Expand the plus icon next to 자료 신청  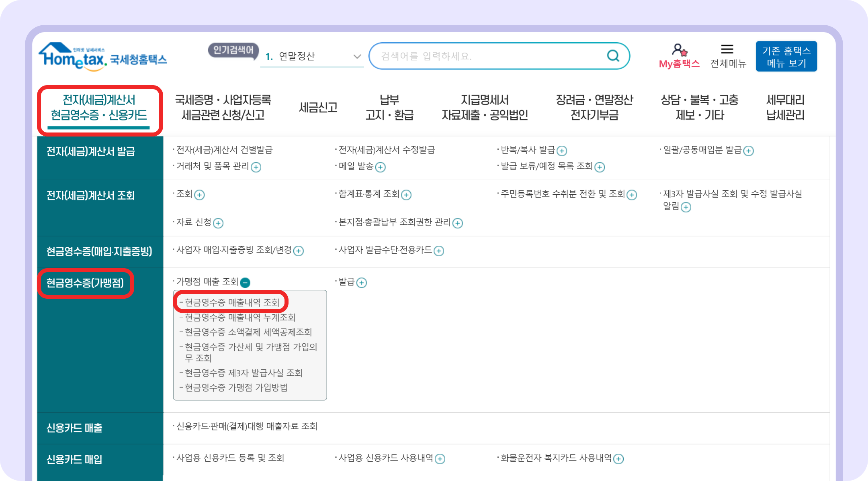217,223
